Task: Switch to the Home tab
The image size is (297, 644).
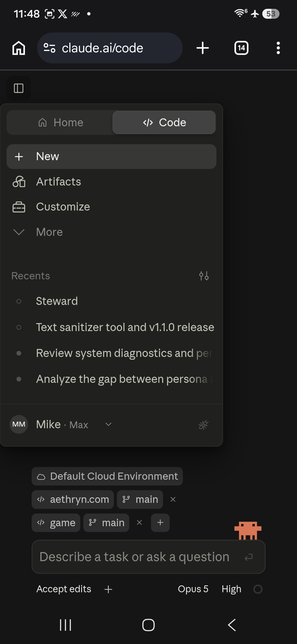Action: pyautogui.click(x=60, y=122)
